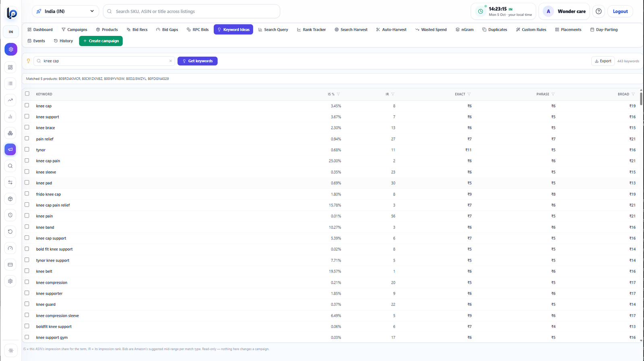Open the credit card billing sidebar icon
Screen dimensions: 644x361
pos(10,265)
